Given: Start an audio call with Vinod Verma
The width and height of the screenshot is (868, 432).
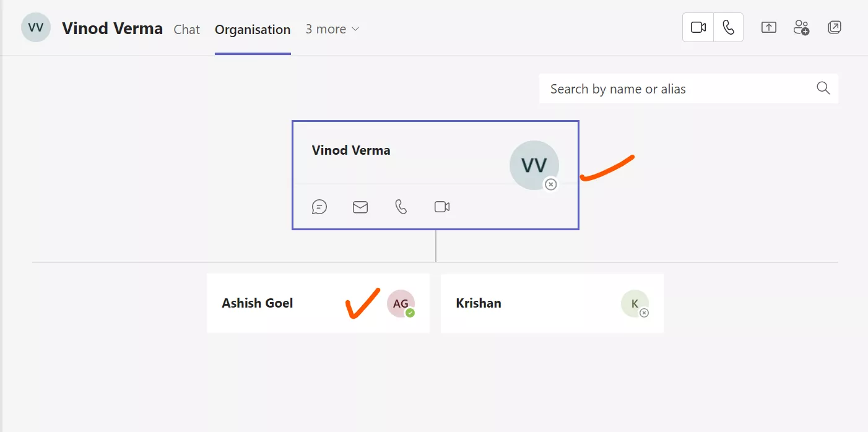Looking at the screenshot, I should click(x=728, y=27).
